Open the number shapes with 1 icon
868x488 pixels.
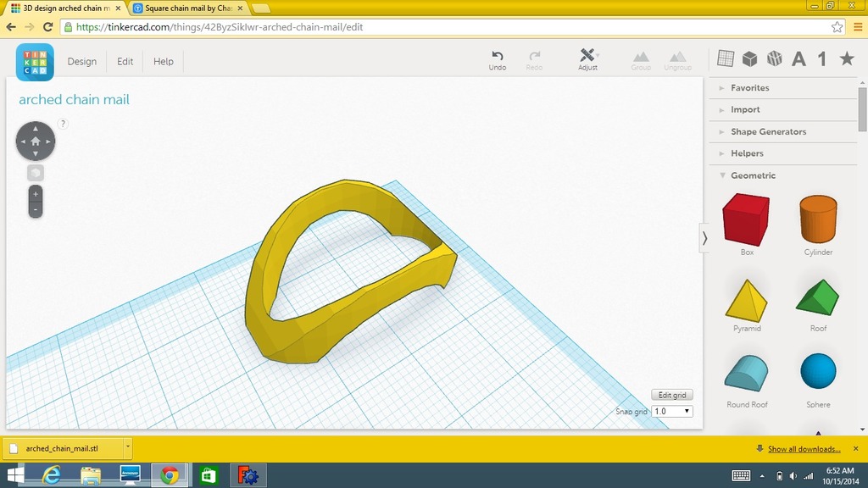[822, 58]
